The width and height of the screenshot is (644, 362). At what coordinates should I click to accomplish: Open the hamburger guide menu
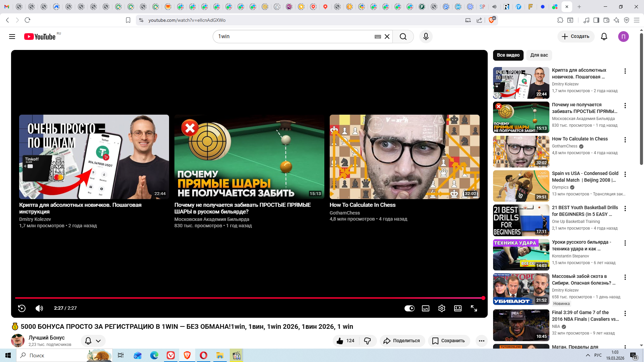pyautogui.click(x=12, y=37)
